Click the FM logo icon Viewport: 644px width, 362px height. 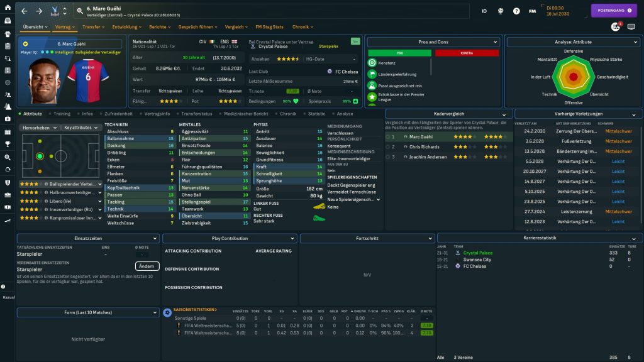533,11
